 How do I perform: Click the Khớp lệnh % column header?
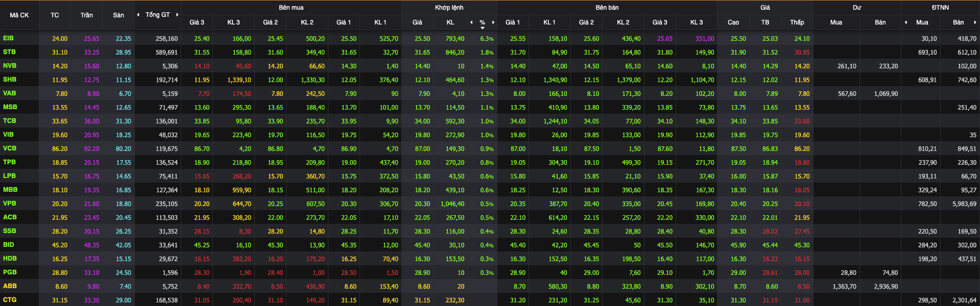click(482, 22)
